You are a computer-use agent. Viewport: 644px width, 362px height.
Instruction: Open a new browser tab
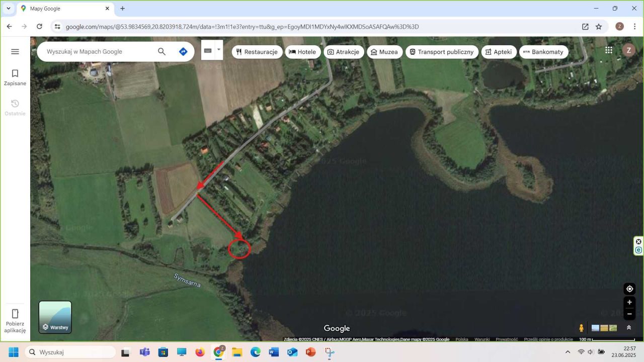tap(122, 9)
